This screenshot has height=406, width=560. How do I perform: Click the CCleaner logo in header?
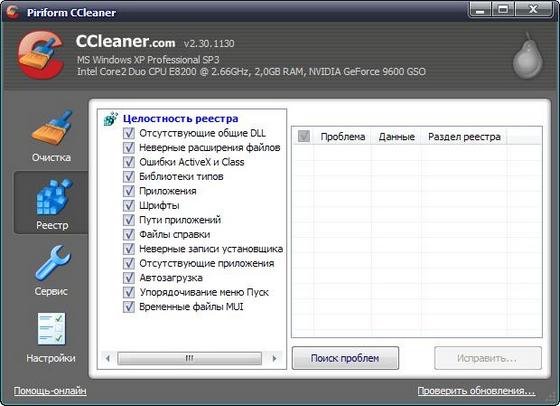pyautogui.click(x=41, y=55)
